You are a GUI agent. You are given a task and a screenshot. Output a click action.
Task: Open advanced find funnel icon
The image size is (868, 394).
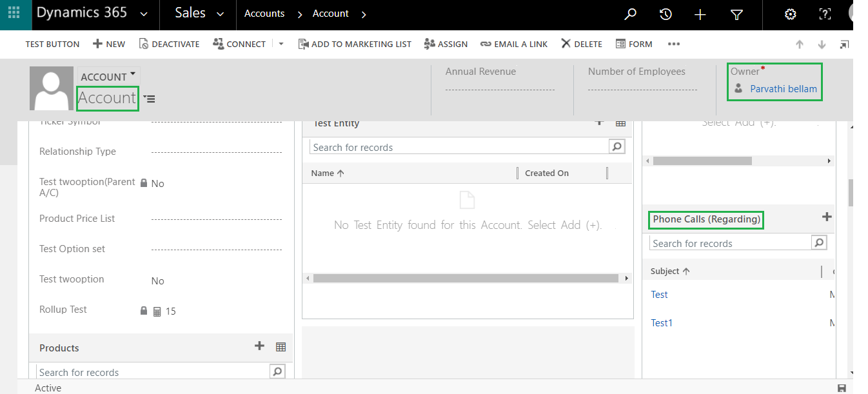736,14
